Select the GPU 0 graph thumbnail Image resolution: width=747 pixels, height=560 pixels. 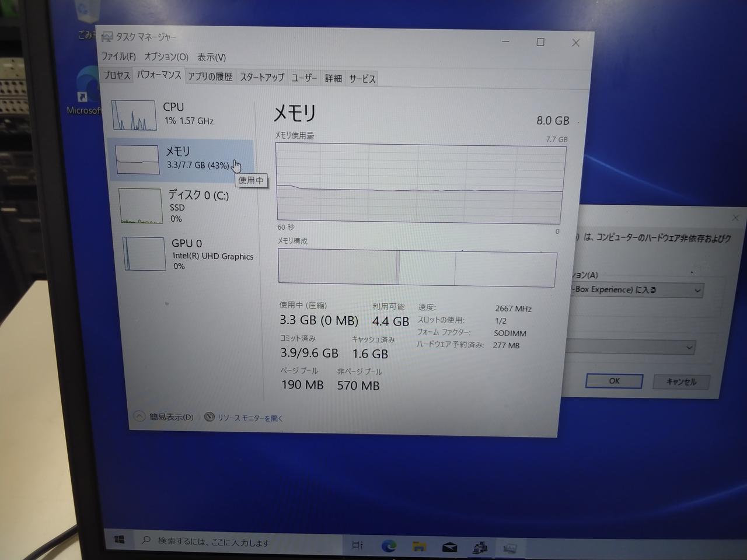144,254
